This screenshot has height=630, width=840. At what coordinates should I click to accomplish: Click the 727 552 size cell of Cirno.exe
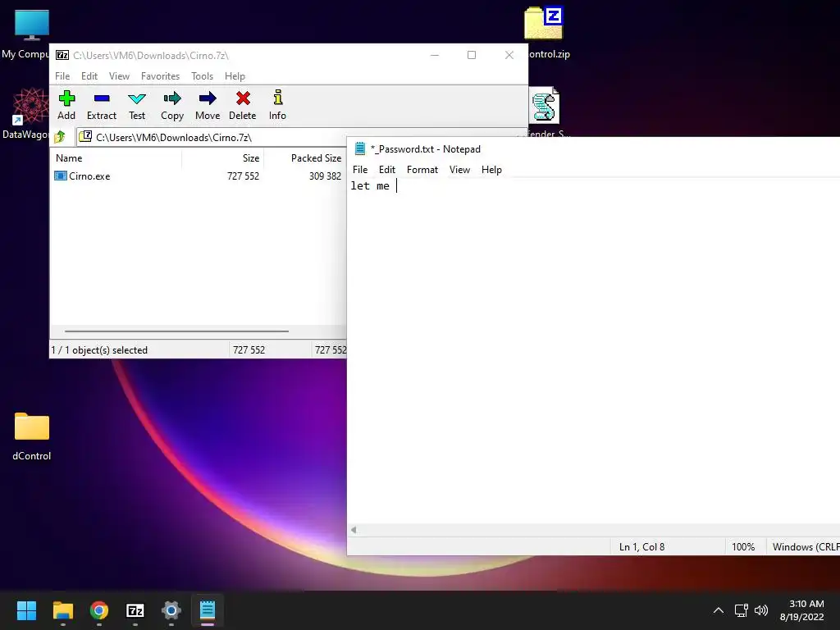click(243, 176)
